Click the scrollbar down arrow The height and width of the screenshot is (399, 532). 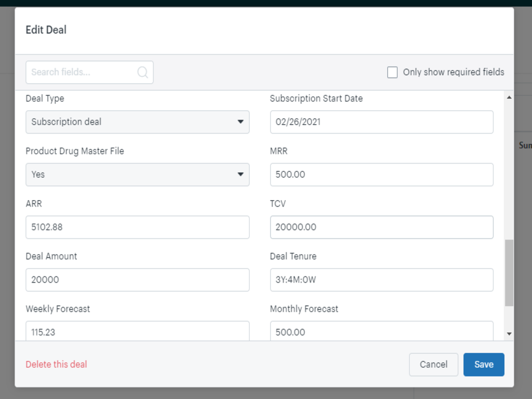click(x=509, y=334)
